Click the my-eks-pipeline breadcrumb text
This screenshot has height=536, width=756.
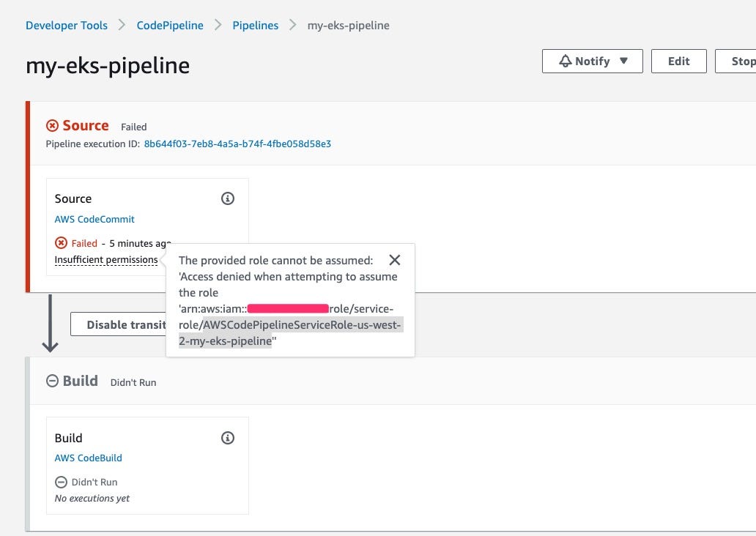349,26
